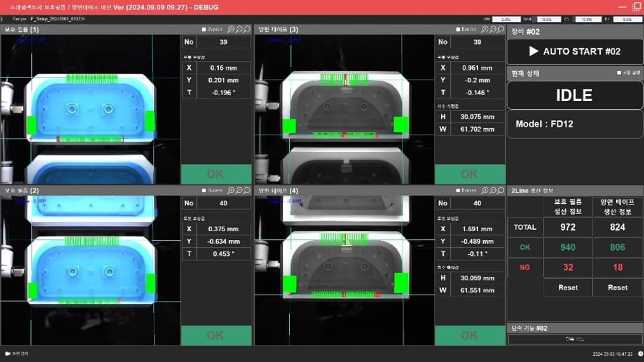This screenshot has width=644, height=362.
Task: Reset the 양면 테이프 production count
Action: (x=618, y=287)
